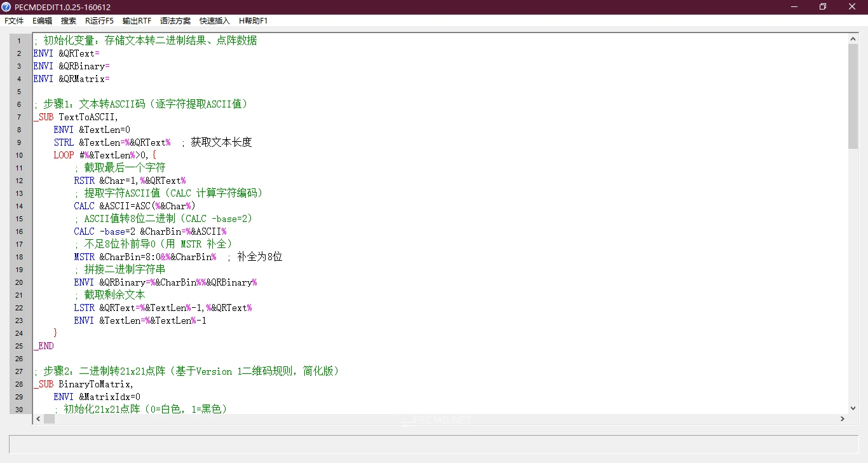Open the H帮助F1 help menu
Viewport: 868px width, 463px height.
click(252, 20)
